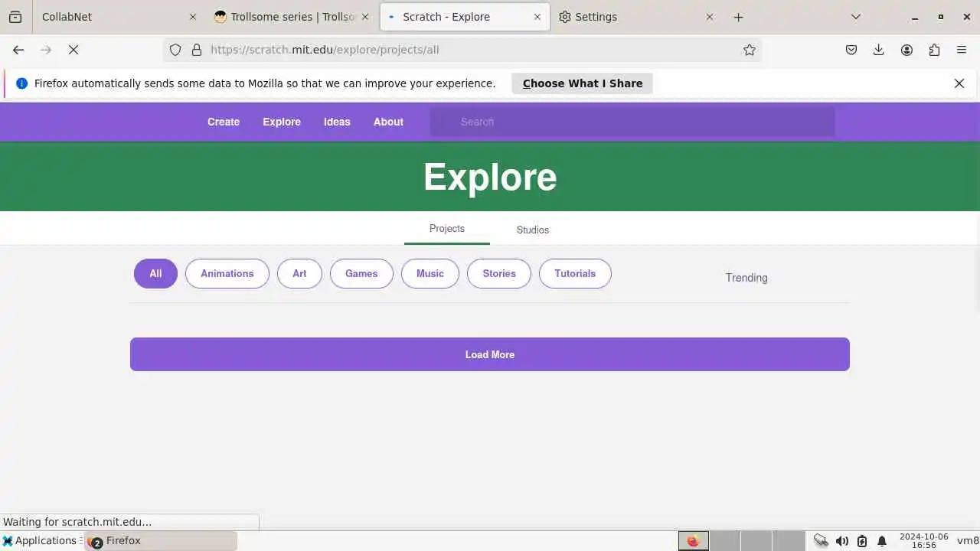The height and width of the screenshot is (551, 980).
Task: Select the Stories category filter
Action: pos(499,273)
